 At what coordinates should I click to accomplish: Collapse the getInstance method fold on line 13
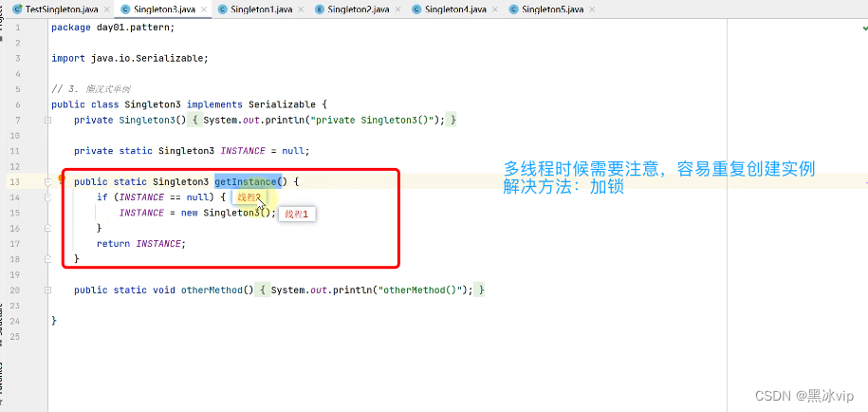[48, 181]
